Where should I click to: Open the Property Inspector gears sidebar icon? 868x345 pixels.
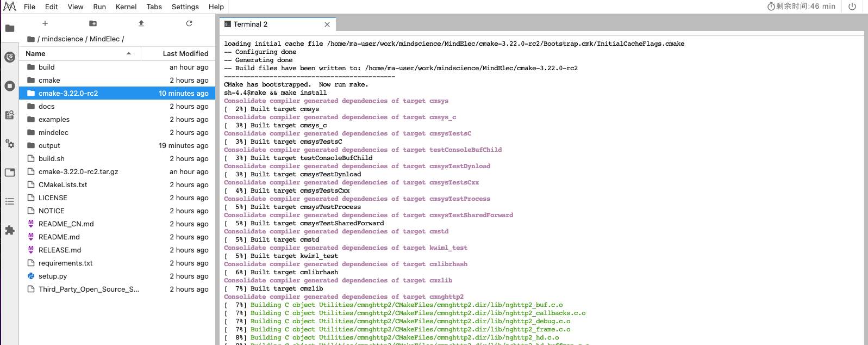(x=10, y=144)
